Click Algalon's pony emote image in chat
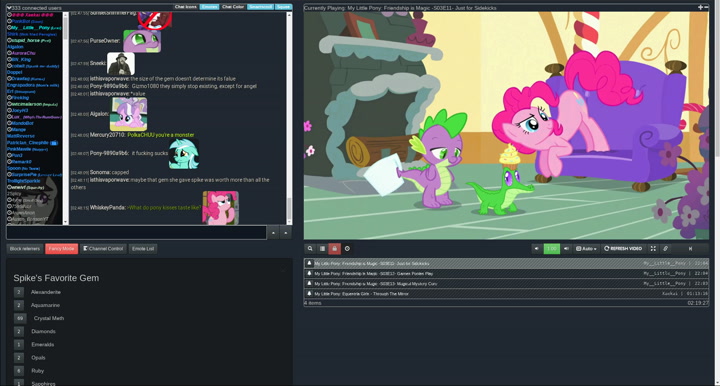Viewport: 720px width, 386px height. tap(129, 114)
